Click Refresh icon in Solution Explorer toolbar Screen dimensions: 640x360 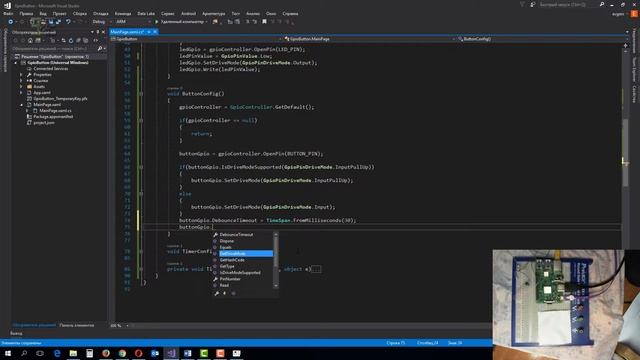click(x=71, y=40)
